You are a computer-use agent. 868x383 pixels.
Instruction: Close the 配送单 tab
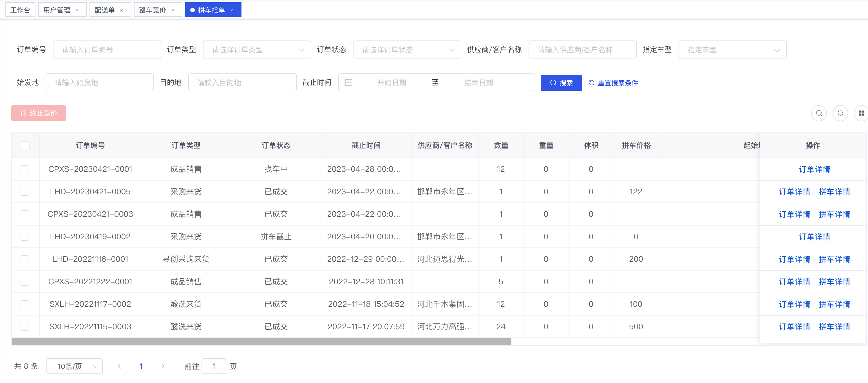pos(122,10)
